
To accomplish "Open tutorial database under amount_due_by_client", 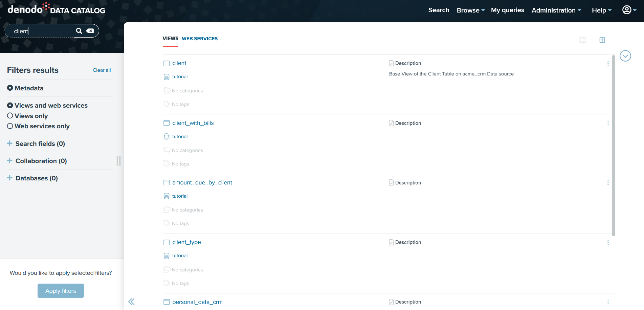I will (x=180, y=196).
